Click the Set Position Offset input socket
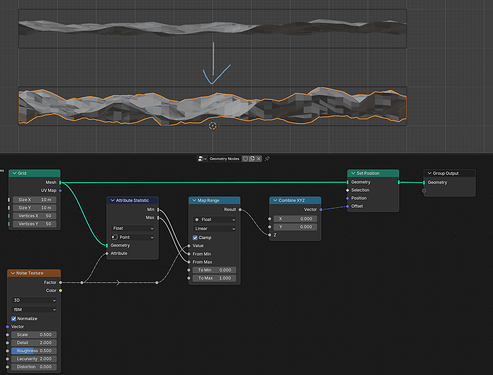Screen dimensions: 493x375 pos(348,206)
